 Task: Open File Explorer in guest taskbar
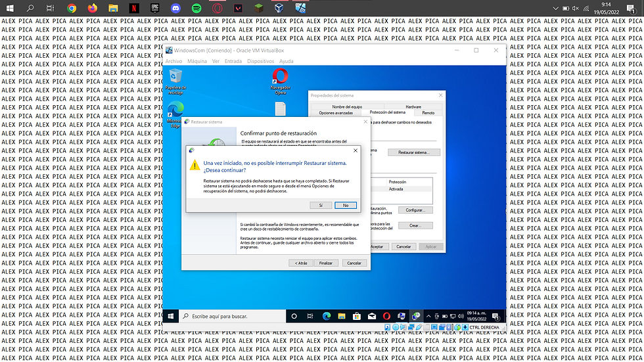341,316
